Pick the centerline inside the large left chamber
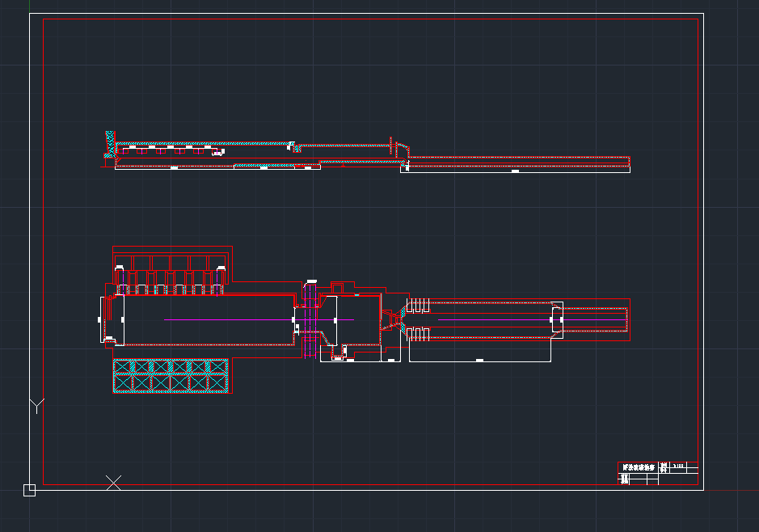Viewport: 759px width, 532px height. click(226, 320)
